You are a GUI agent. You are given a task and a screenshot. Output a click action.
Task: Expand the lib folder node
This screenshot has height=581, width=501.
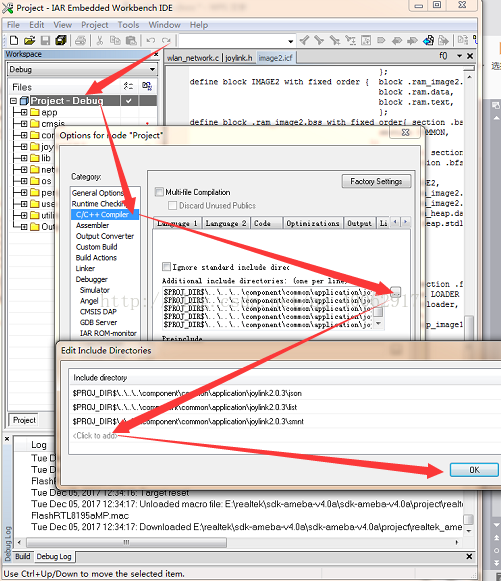[24, 158]
